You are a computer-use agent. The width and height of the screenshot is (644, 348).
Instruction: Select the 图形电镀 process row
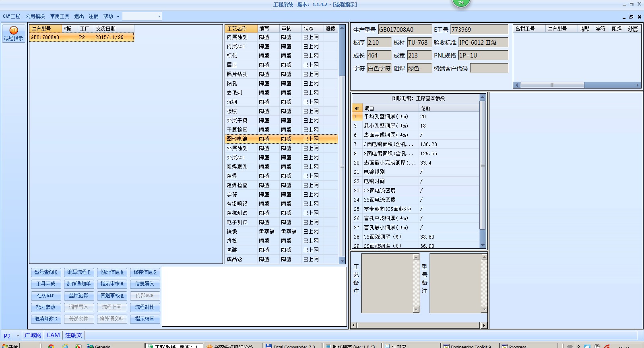[281, 139]
